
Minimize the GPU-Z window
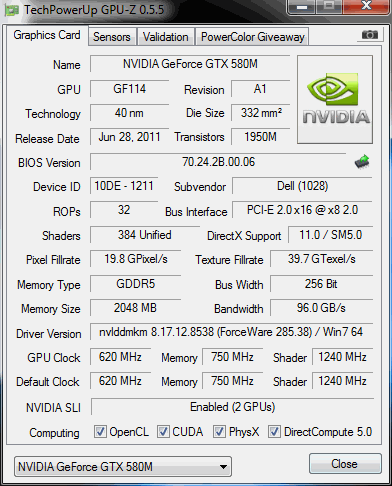click(x=302, y=7)
